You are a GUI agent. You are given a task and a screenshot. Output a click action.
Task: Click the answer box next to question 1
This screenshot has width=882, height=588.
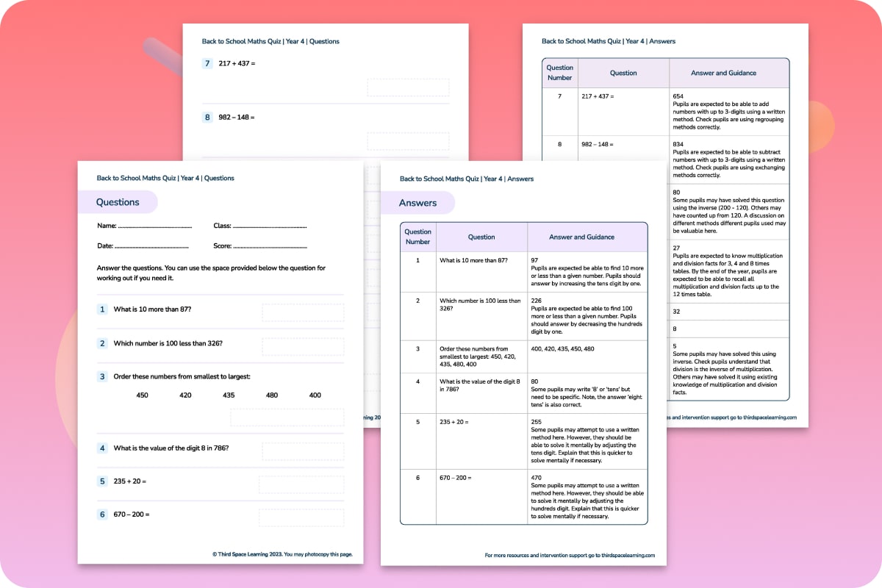click(x=301, y=312)
